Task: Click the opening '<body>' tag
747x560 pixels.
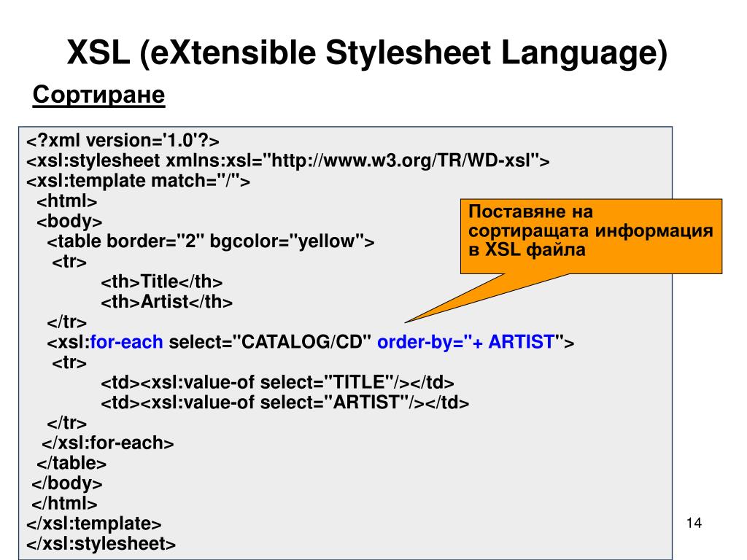Action: (69, 222)
